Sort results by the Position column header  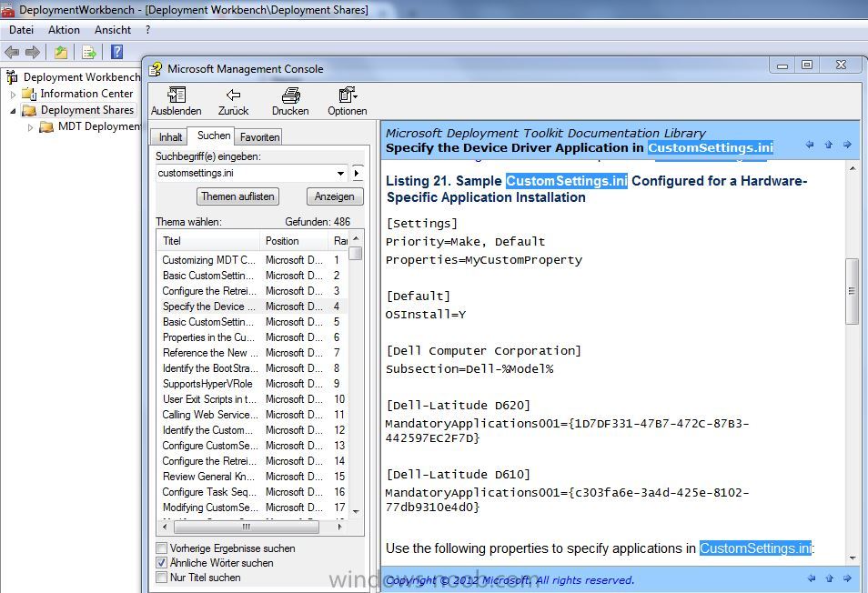tap(293, 241)
